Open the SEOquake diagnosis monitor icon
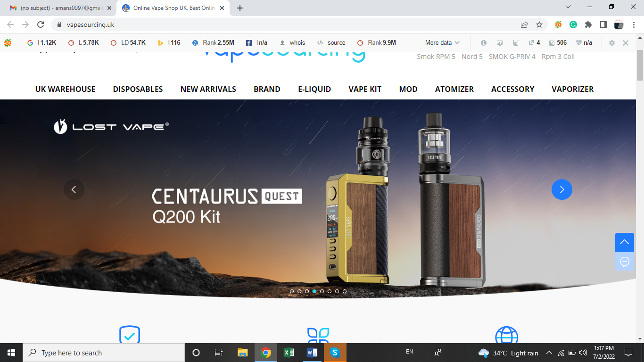Screen dimensions: 644x362 tap(500, 42)
